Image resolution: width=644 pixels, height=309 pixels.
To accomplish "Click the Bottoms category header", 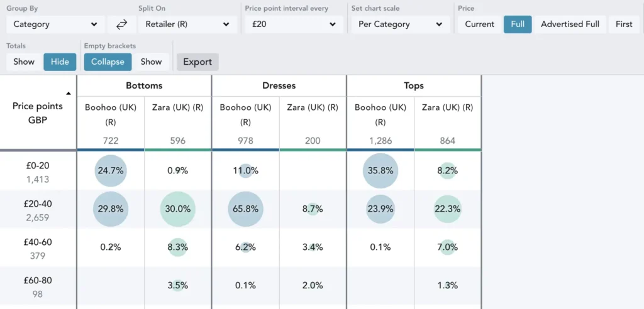I will pyautogui.click(x=144, y=85).
